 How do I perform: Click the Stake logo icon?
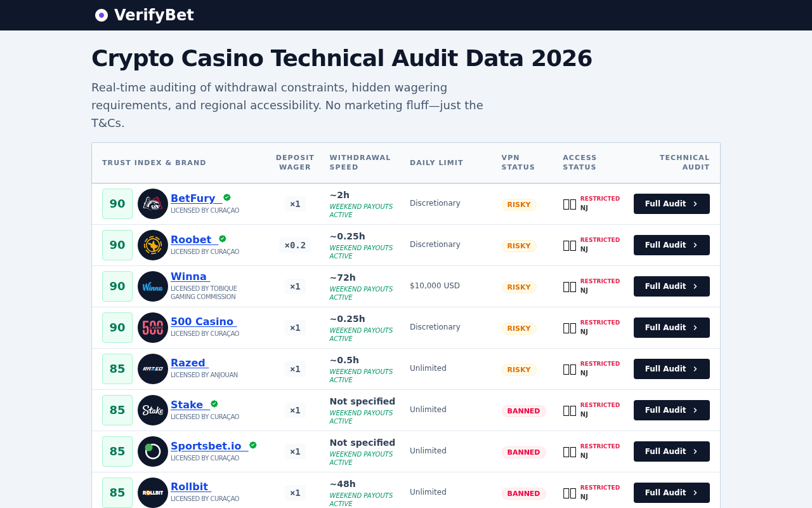[x=153, y=410]
